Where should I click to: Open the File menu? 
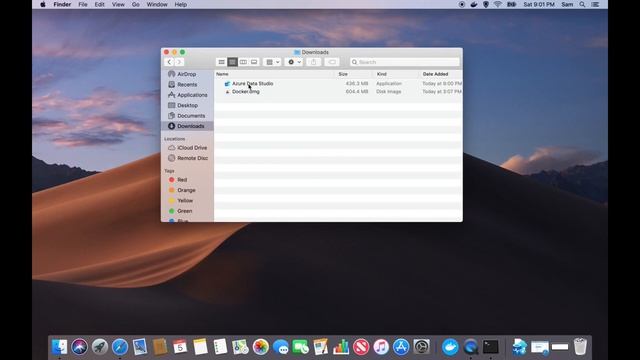(83, 4)
